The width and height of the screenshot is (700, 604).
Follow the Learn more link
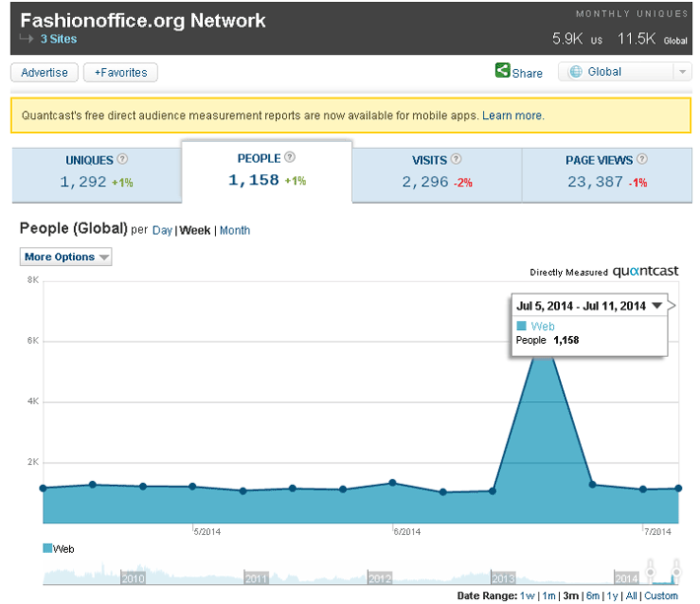pyautogui.click(x=512, y=115)
